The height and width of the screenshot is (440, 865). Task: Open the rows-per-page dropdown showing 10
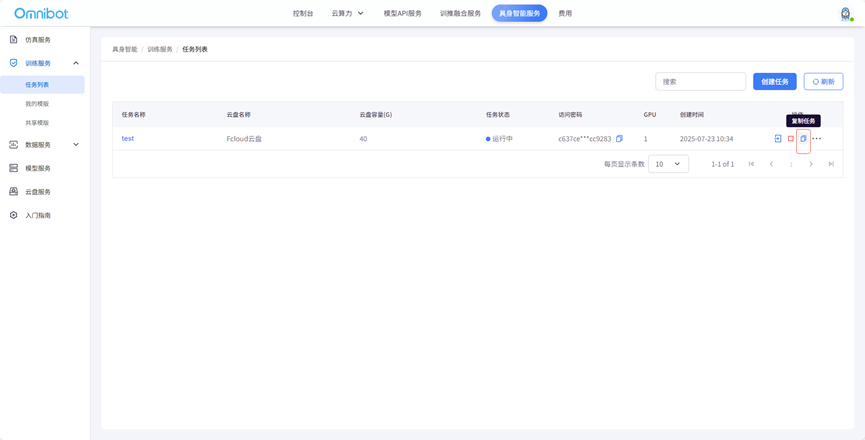pyautogui.click(x=668, y=164)
